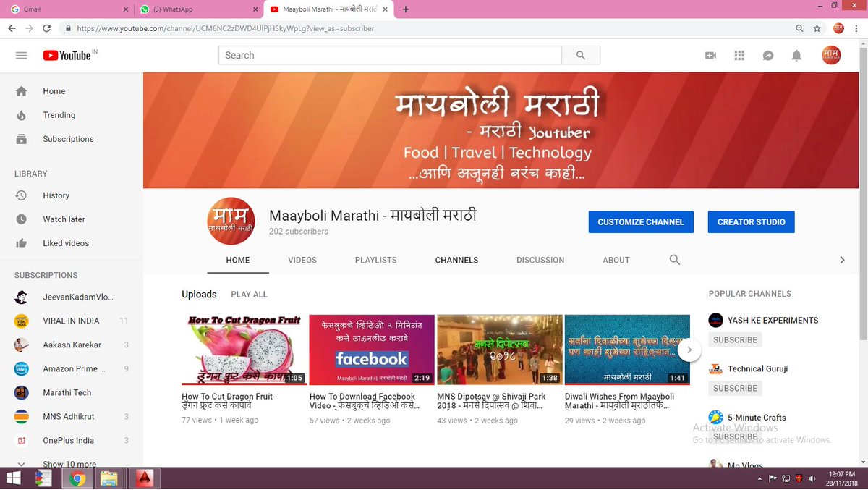Click the search magnifier button
This screenshot has height=490, width=868.
pyautogui.click(x=581, y=55)
